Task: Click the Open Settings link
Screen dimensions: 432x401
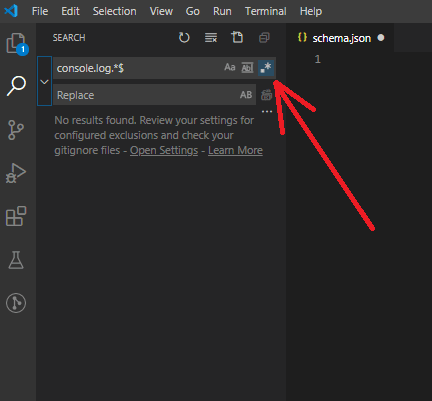Action: pyautogui.click(x=164, y=150)
